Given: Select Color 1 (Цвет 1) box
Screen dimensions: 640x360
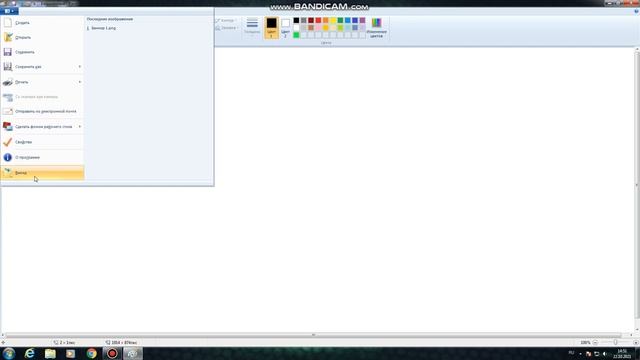Looking at the screenshot, I should [x=271, y=28].
